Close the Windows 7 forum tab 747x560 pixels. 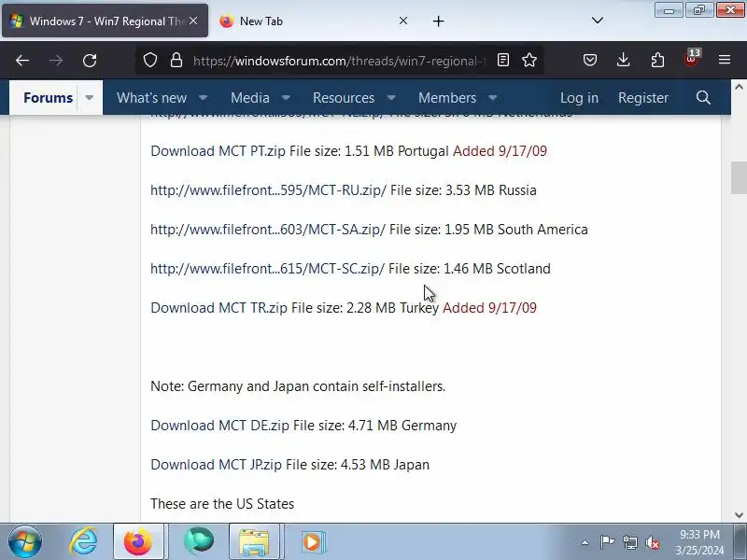click(193, 21)
